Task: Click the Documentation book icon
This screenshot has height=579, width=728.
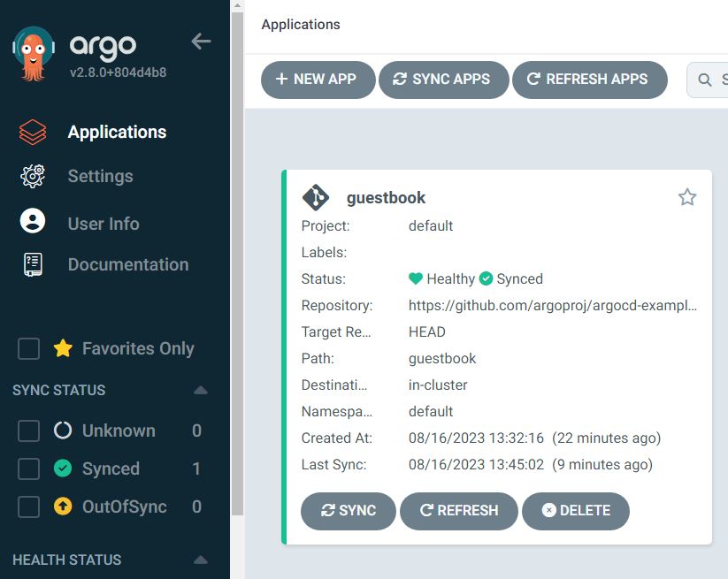Action: tap(33, 264)
